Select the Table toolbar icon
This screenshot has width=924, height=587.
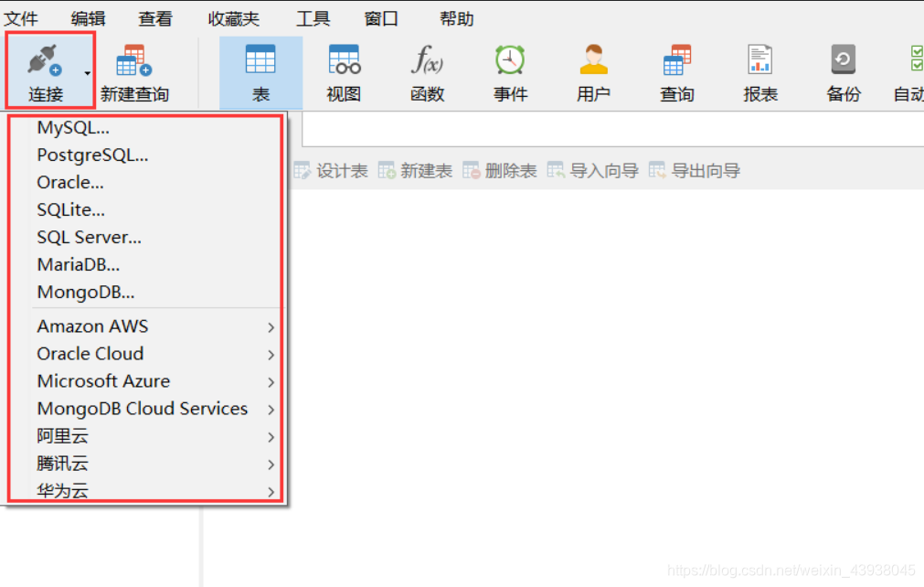click(260, 59)
